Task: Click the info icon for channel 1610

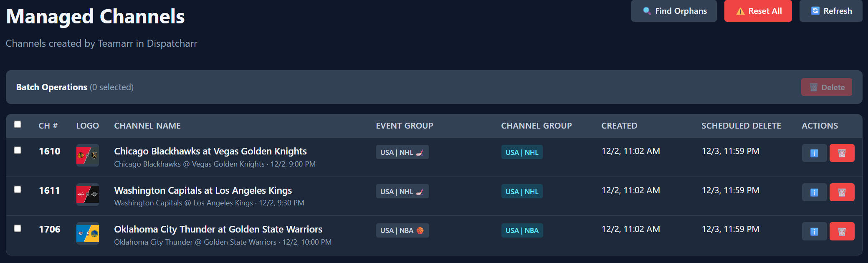Action: [x=814, y=153]
